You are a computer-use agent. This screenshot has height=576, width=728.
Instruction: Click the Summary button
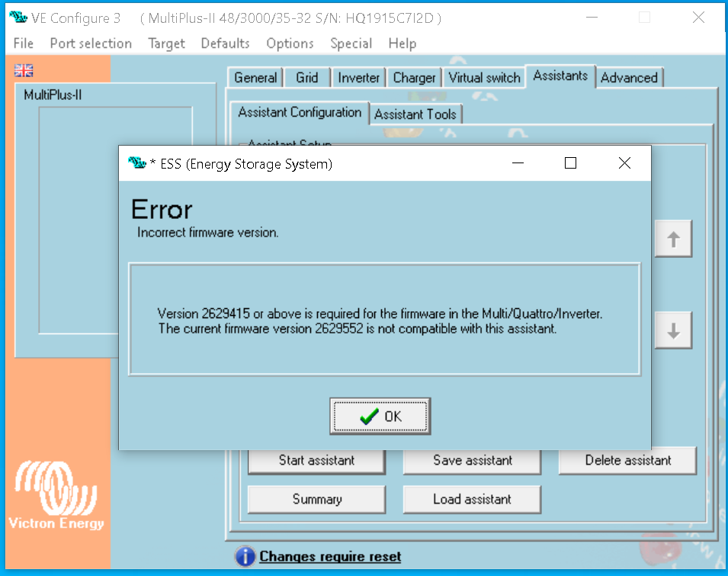click(x=316, y=500)
